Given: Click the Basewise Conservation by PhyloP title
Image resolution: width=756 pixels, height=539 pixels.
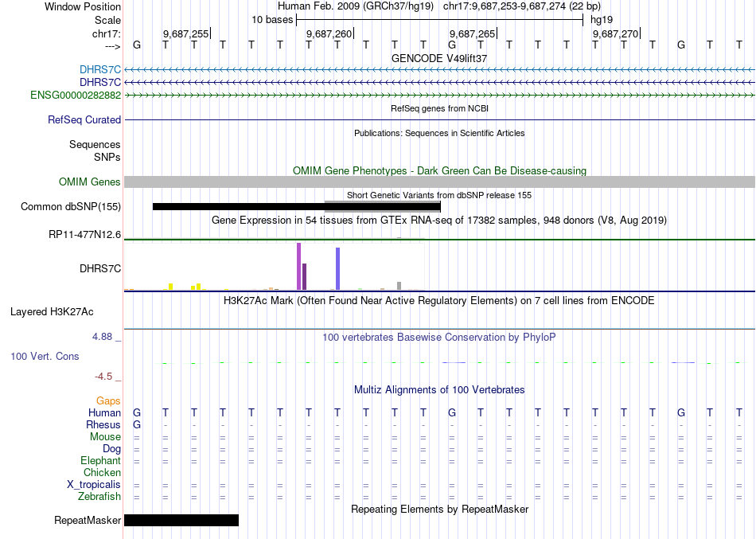Looking at the screenshot, I should point(439,338).
